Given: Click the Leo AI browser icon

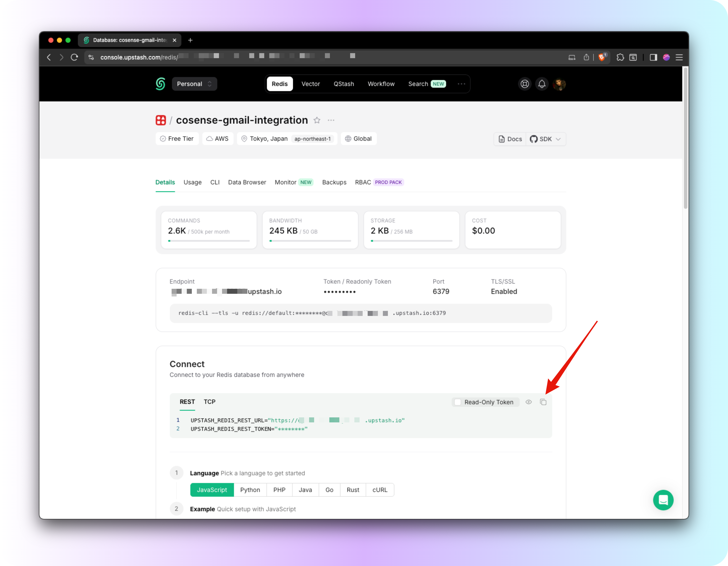Looking at the screenshot, I should coord(666,57).
